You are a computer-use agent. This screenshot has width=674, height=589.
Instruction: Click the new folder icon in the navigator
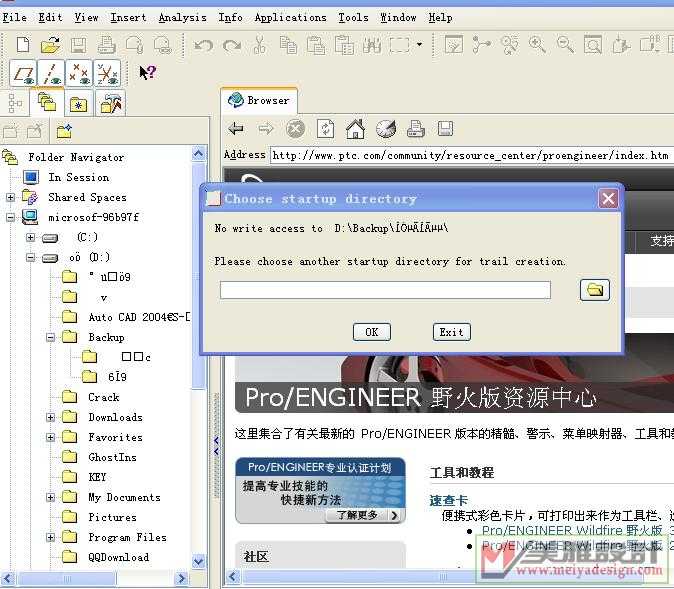pyautogui.click(x=64, y=131)
